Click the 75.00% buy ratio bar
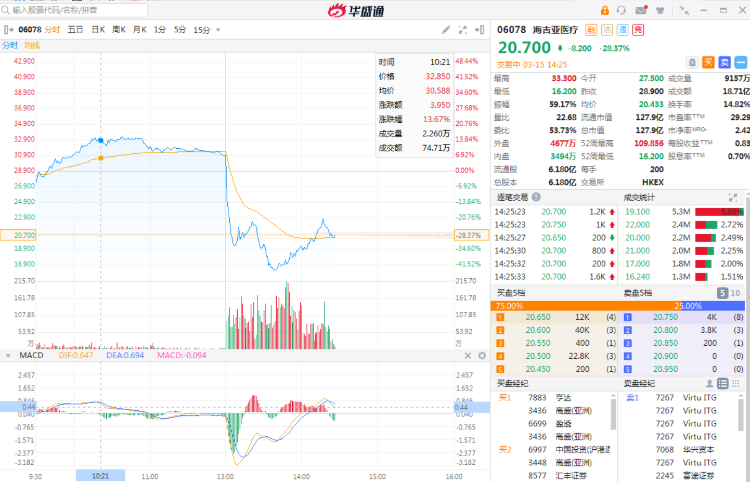 (x=584, y=306)
